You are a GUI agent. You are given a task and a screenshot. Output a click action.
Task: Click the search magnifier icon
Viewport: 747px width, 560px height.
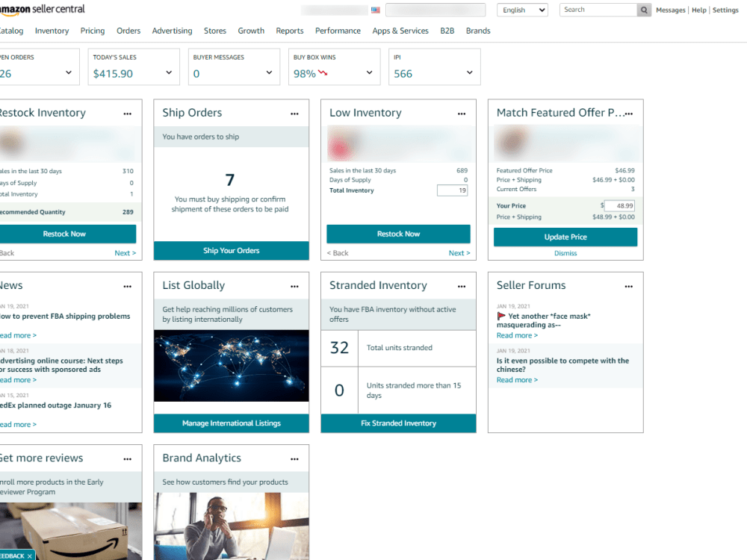[x=644, y=10]
